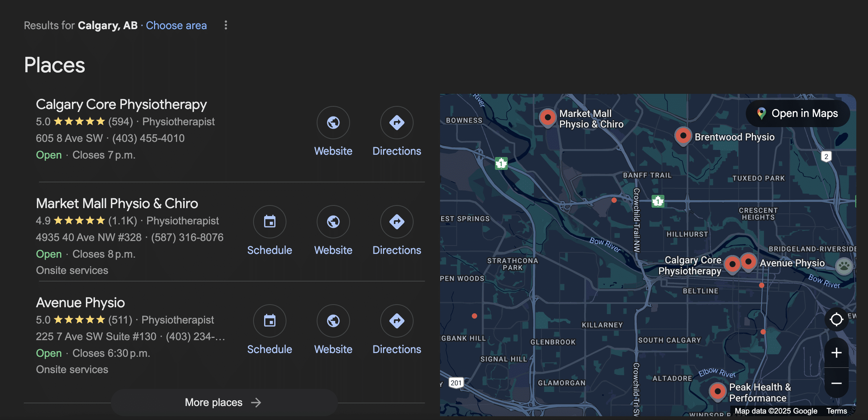Click Directions label for Avenue Physio
The width and height of the screenshot is (868, 420).
coord(397,349)
